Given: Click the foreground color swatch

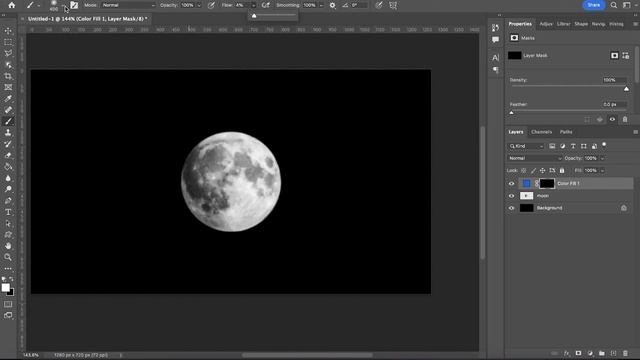Looking at the screenshot, I should [5, 288].
